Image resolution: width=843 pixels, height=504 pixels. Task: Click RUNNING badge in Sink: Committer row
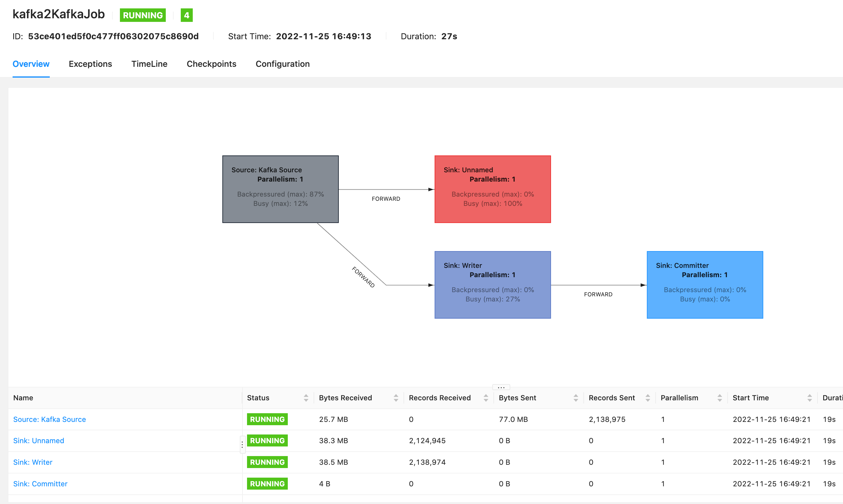point(267,484)
